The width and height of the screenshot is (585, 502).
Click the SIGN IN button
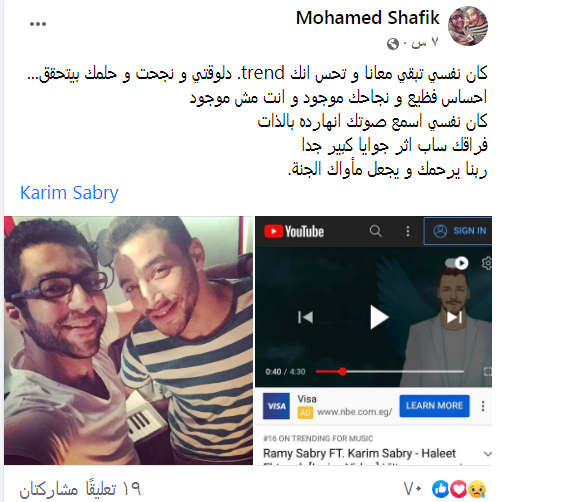[x=458, y=231]
